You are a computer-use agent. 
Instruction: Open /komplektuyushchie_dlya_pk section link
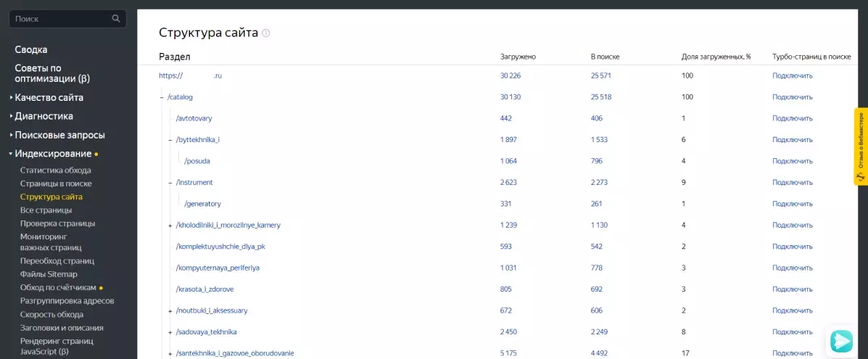pyautogui.click(x=220, y=247)
